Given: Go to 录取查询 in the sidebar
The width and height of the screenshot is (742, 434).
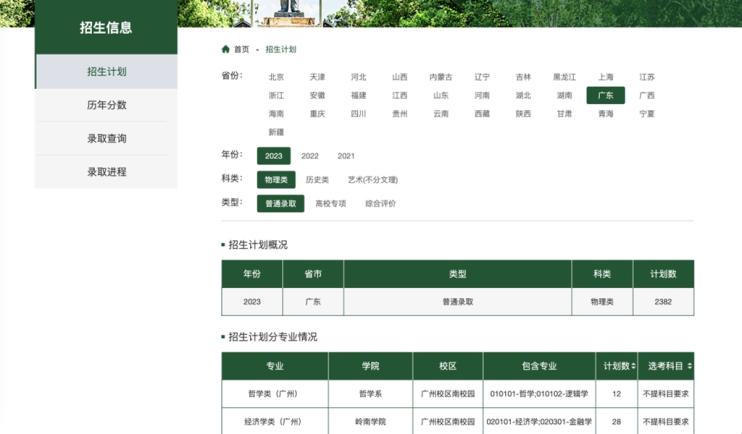Looking at the screenshot, I should coord(106,138).
